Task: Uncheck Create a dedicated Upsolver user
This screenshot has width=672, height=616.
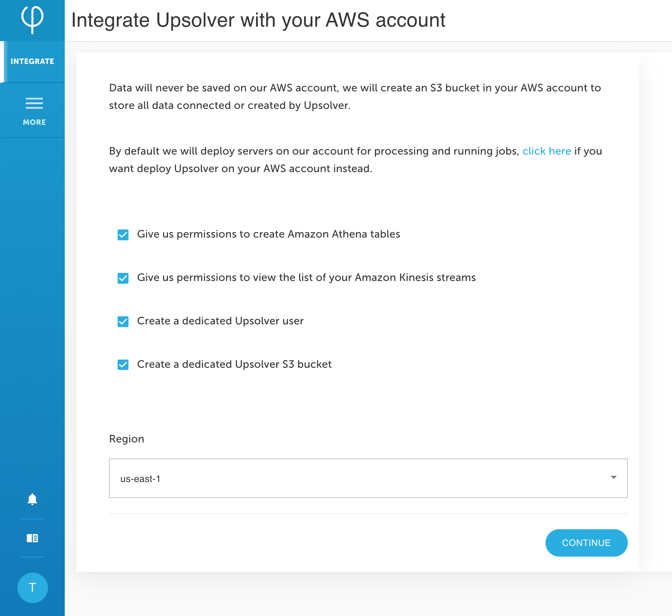Action: click(x=123, y=321)
